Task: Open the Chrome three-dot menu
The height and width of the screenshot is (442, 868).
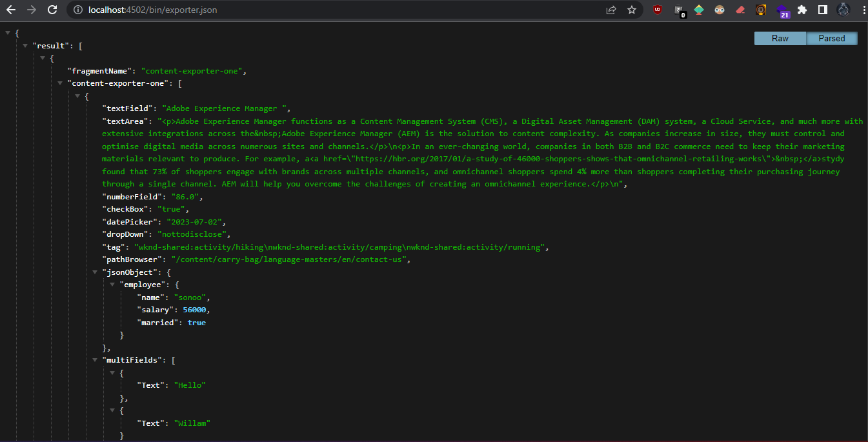Action: pos(863,10)
